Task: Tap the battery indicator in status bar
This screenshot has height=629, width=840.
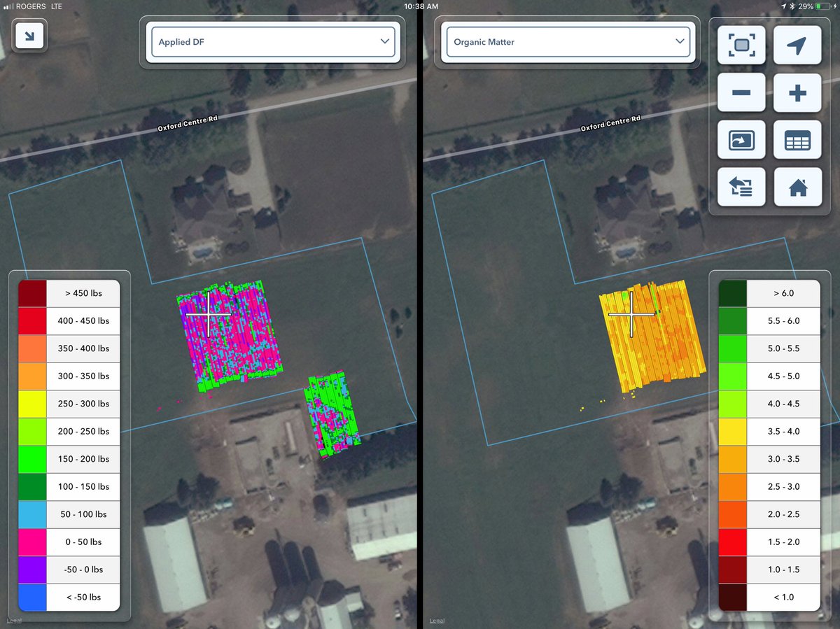Action: coord(822,6)
